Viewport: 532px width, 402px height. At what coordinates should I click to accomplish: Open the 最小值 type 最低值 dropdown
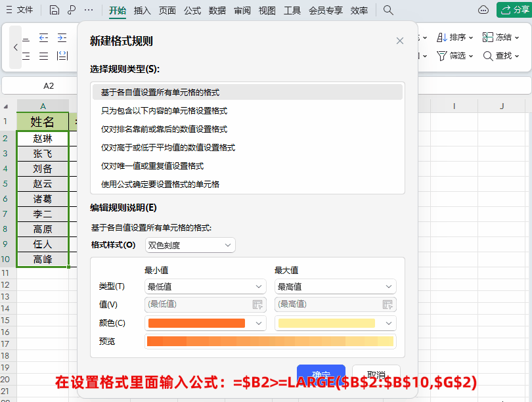(206, 286)
